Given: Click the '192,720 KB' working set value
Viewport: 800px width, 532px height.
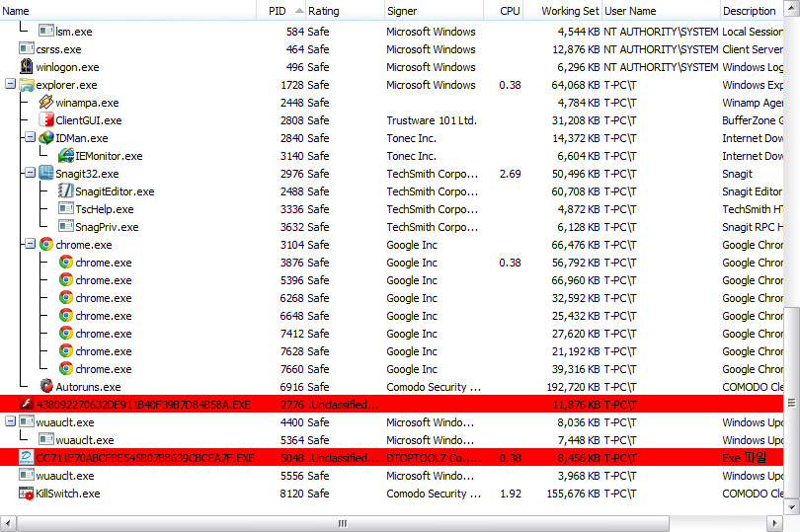Looking at the screenshot, I should pos(573,387).
